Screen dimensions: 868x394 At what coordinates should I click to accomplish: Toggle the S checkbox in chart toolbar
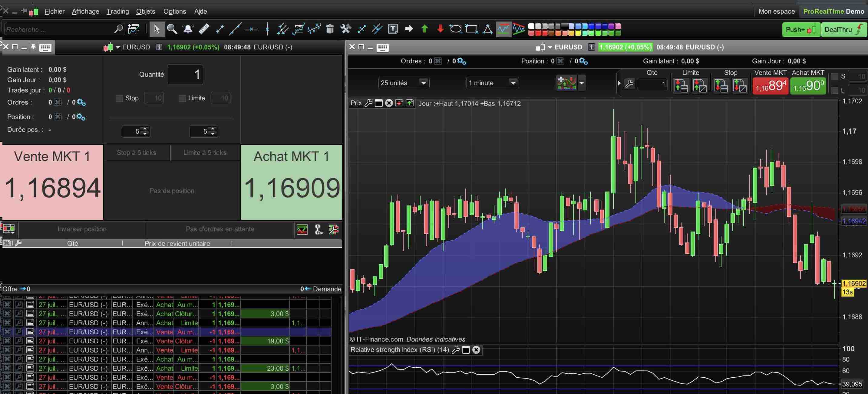pos(835,77)
